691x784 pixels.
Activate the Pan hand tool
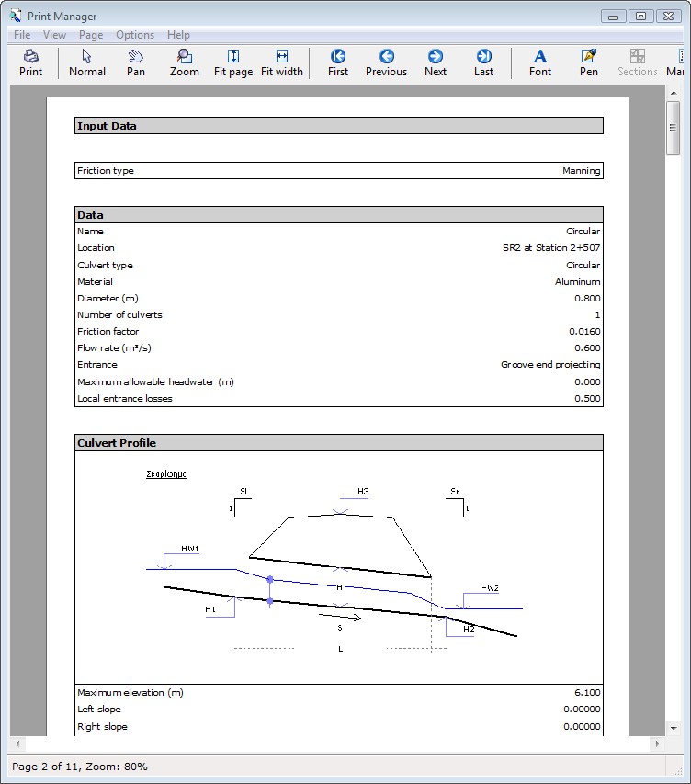coord(136,62)
